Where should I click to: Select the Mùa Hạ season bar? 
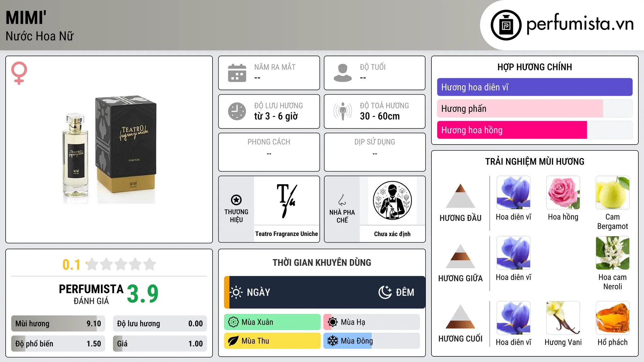click(372, 322)
